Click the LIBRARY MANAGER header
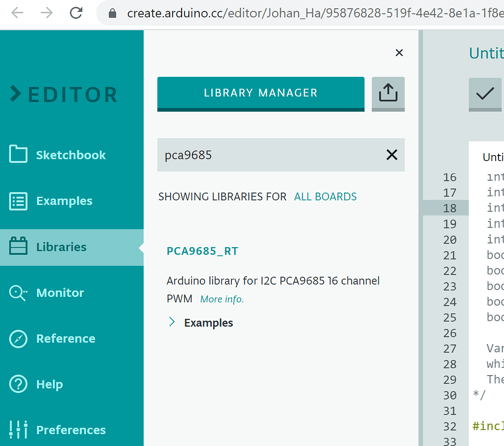The height and width of the screenshot is (446, 504). [x=260, y=93]
